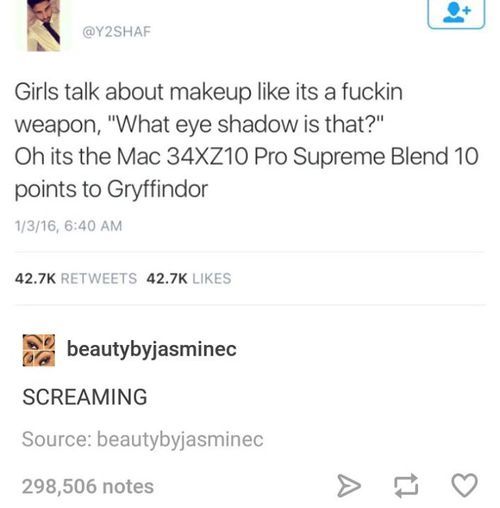Tap "What eye shadow is that?" line
This screenshot has width=500, height=508.
[247, 124]
